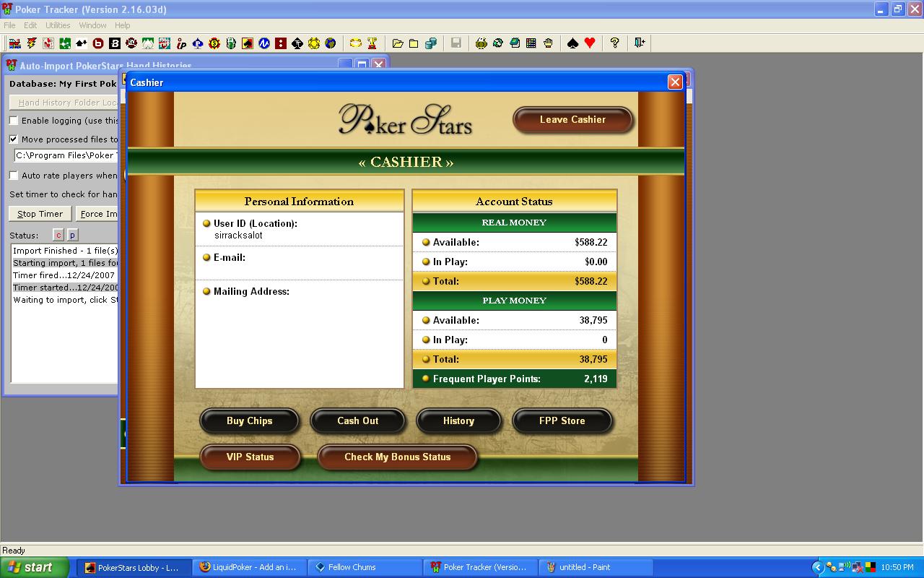
Task: Click 'Import Finished - 1 file(s)' status line
Action: tap(65, 251)
